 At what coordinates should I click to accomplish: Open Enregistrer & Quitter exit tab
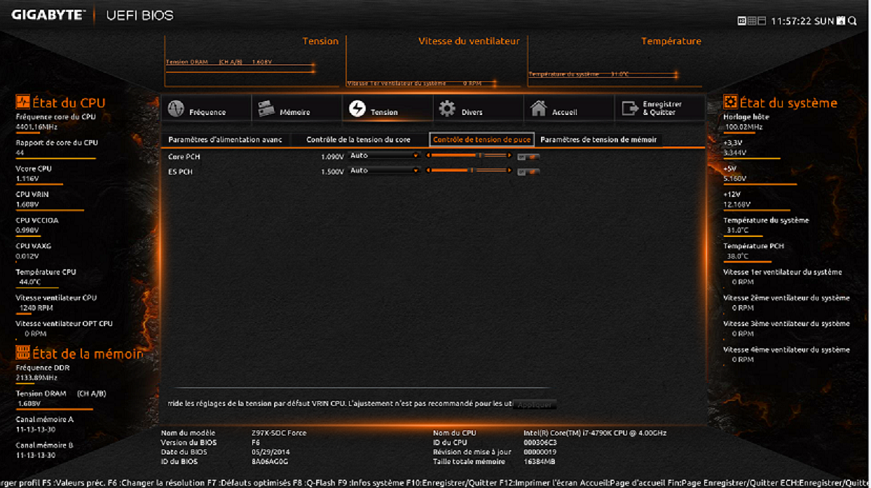click(x=659, y=108)
